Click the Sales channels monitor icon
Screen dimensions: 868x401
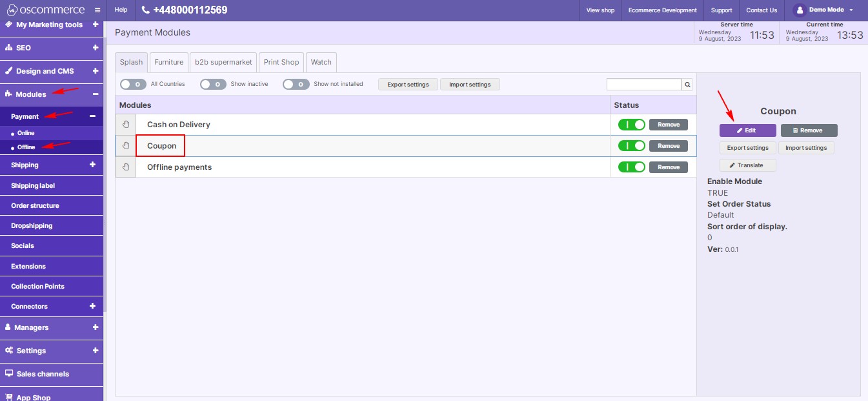coord(8,374)
